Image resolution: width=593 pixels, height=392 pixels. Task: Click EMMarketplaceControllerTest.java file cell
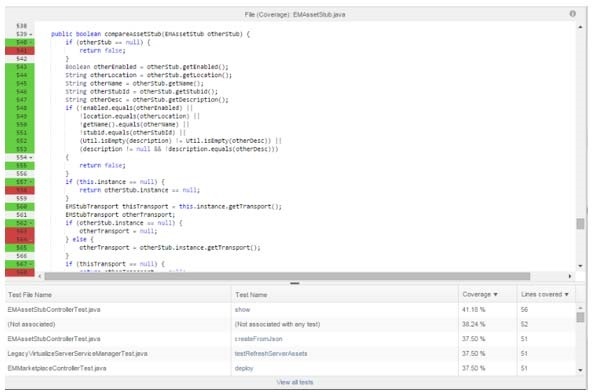pos(57,368)
